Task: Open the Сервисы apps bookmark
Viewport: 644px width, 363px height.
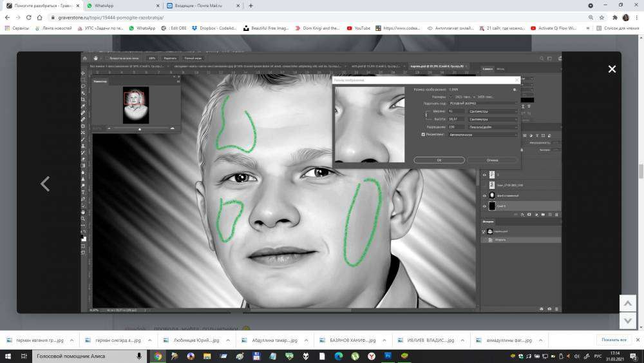Action: 17,28
